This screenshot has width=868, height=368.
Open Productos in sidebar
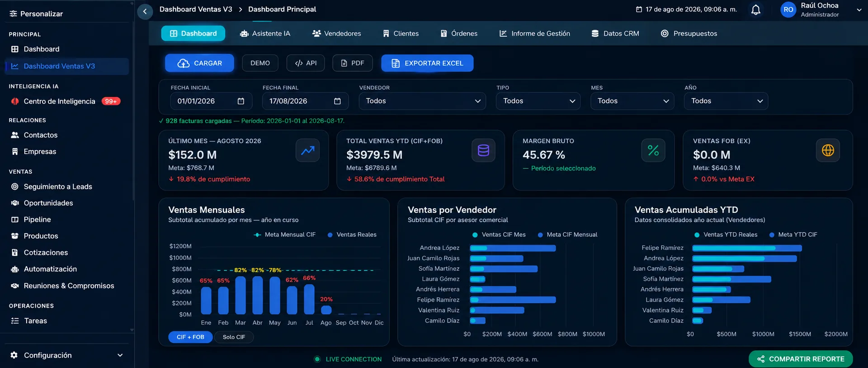(x=66, y=236)
